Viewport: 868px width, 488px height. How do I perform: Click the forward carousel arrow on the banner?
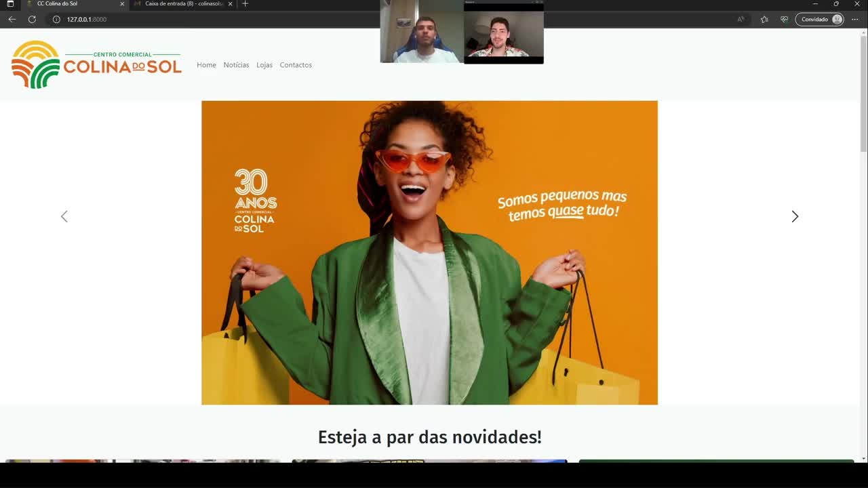click(x=795, y=216)
